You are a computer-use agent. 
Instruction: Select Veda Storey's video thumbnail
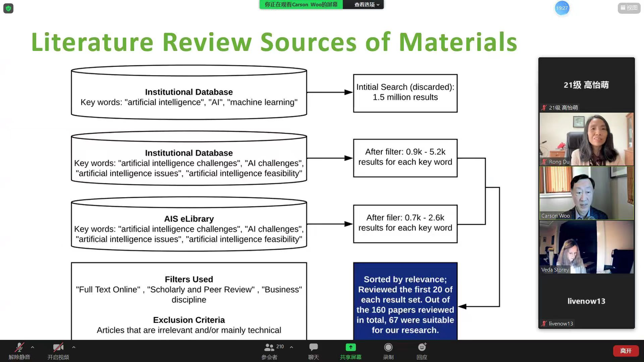pyautogui.click(x=586, y=247)
